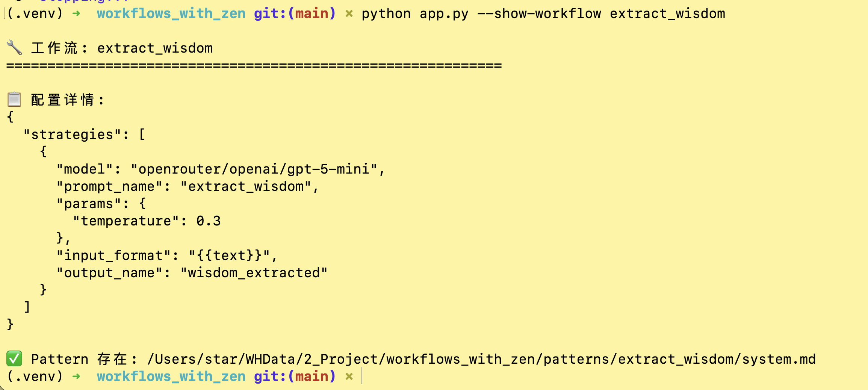Click the openrouter/openai/gpt-5-mini model value
The width and height of the screenshot is (868, 390).
254,169
